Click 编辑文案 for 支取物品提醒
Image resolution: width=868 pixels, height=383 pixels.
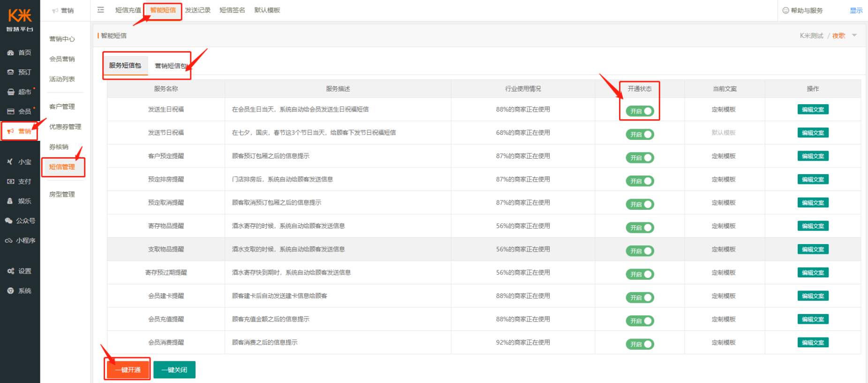(x=813, y=249)
